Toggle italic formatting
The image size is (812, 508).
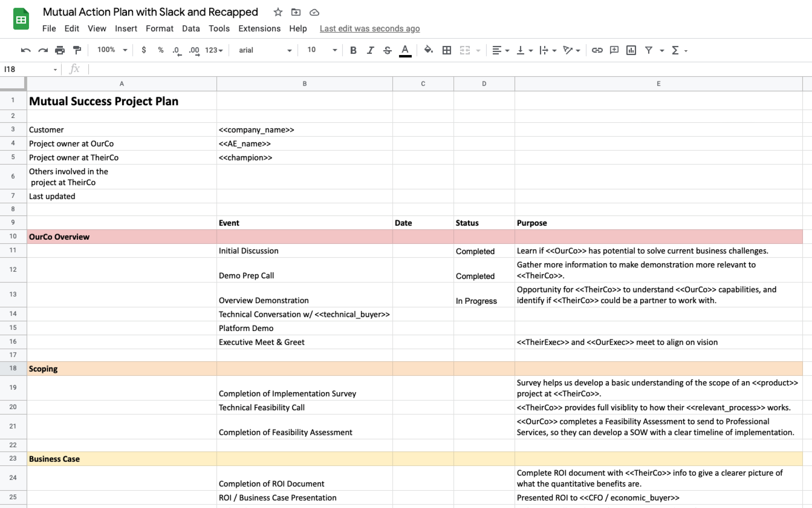370,51
